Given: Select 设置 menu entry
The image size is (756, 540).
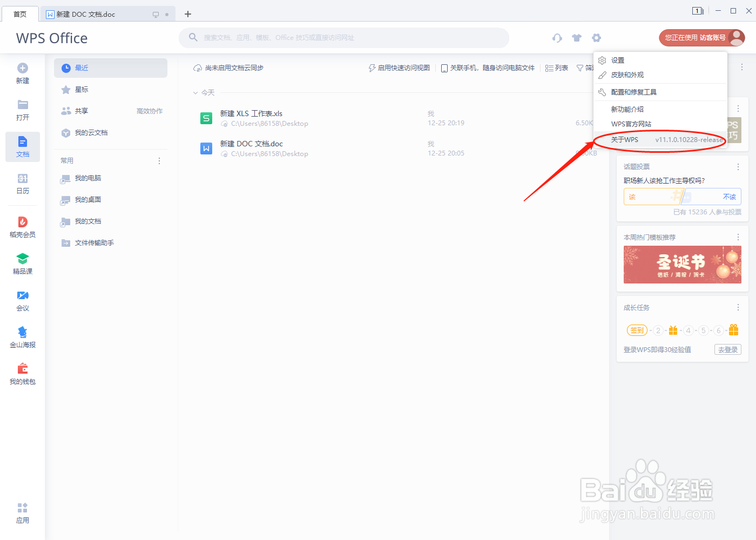Looking at the screenshot, I should (x=660, y=60).
